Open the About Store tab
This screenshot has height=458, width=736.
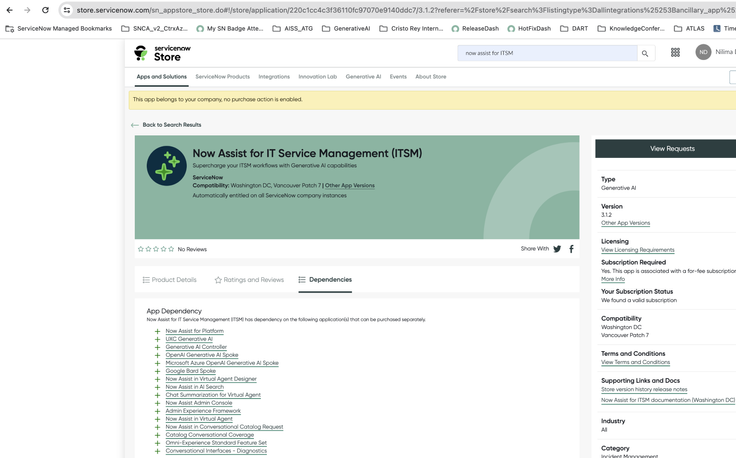pos(430,76)
